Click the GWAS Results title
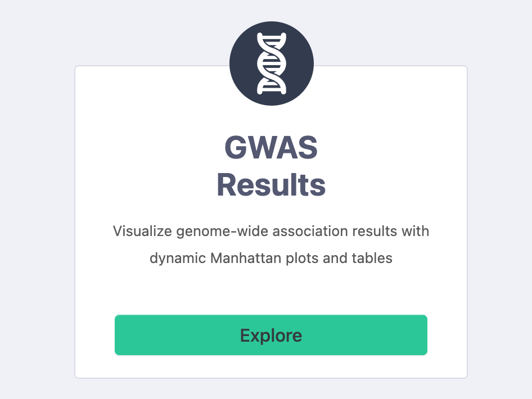 pos(271,166)
